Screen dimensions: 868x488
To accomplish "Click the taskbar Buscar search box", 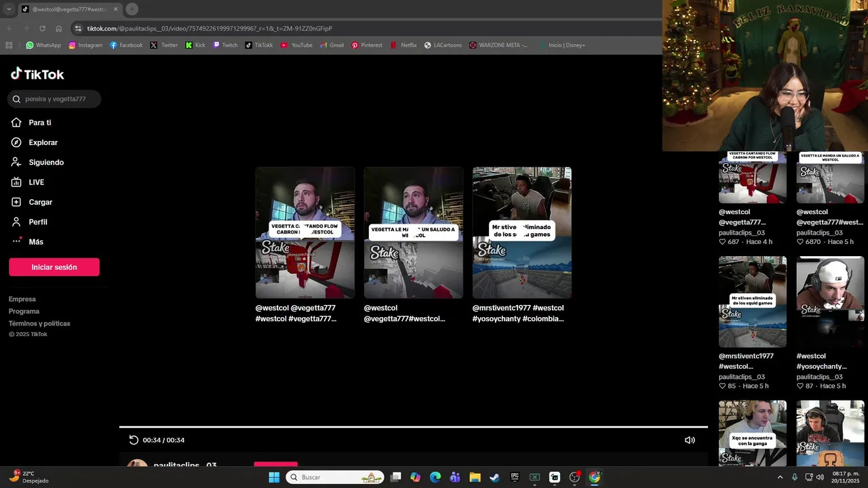I will [x=335, y=477].
